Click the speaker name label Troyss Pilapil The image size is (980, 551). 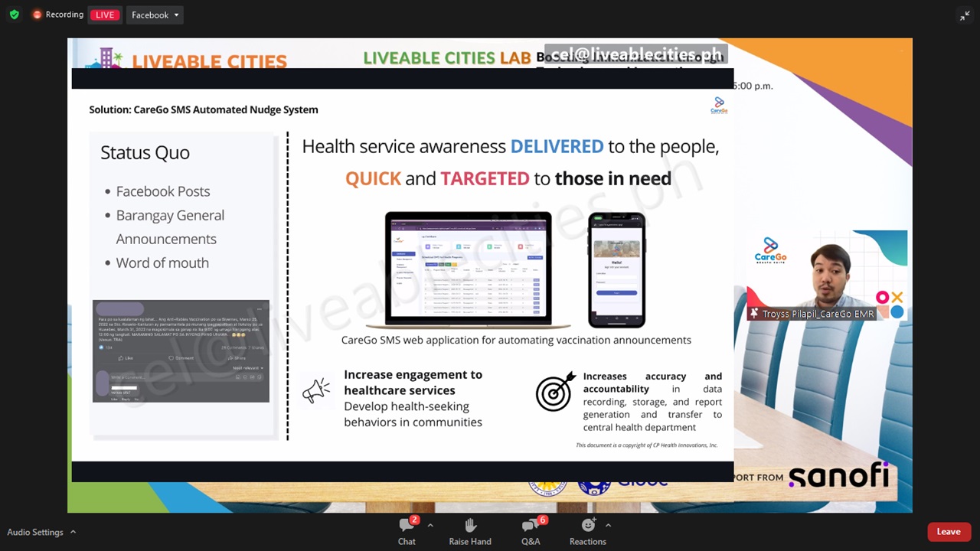tap(812, 314)
